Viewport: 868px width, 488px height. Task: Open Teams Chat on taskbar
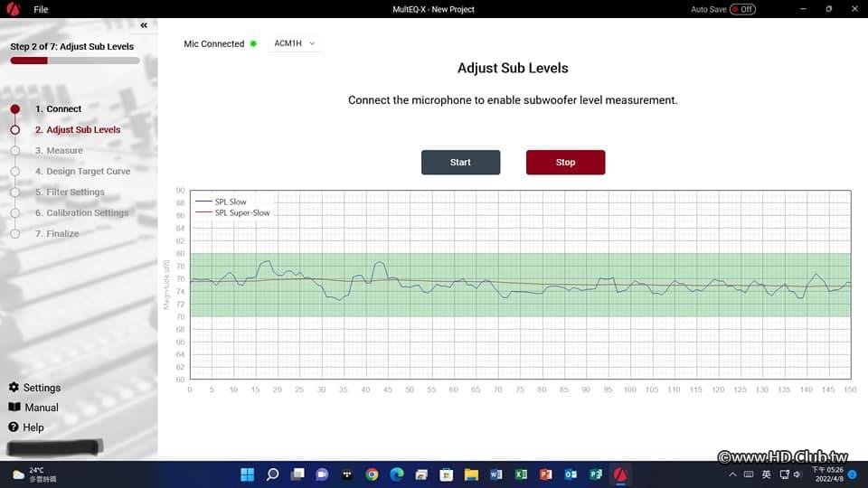click(322, 474)
